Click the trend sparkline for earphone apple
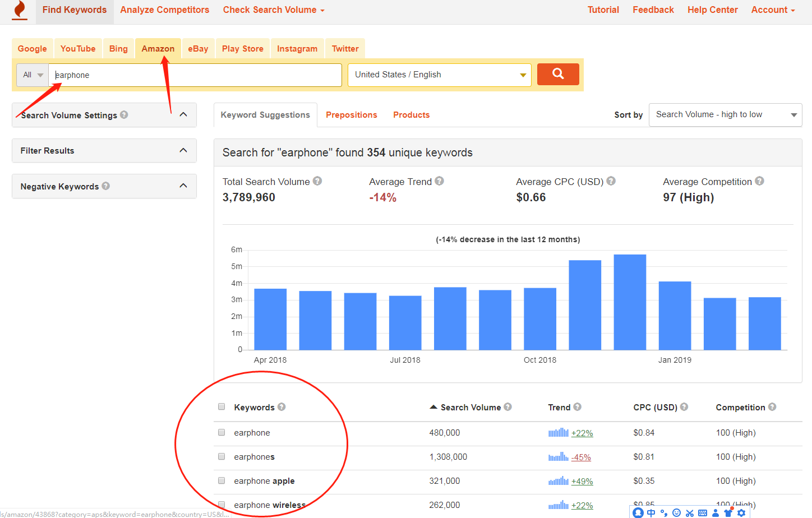The image size is (812, 518). click(559, 480)
